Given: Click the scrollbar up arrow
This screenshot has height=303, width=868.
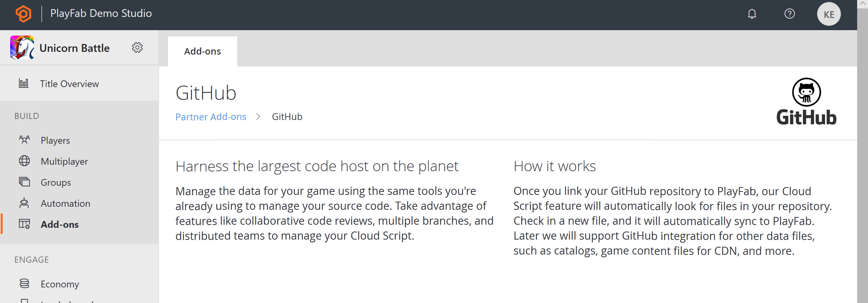Looking at the screenshot, I should (862, 3).
